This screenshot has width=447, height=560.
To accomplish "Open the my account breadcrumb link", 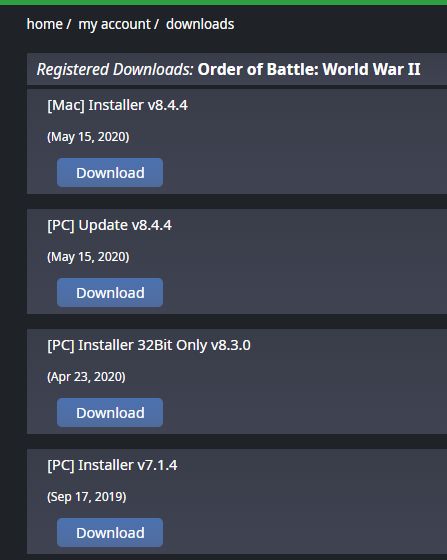I will tap(114, 24).
